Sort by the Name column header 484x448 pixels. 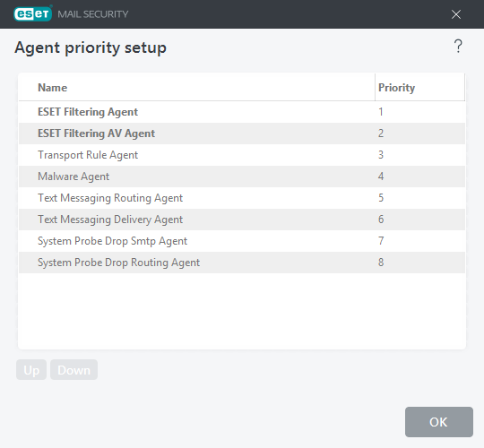click(x=197, y=87)
